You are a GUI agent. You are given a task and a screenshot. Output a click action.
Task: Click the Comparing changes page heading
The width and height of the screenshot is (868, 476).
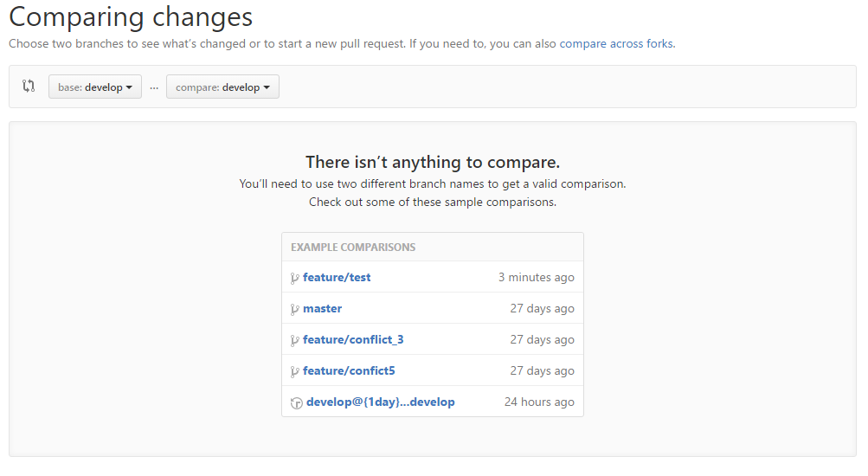(131, 17)
